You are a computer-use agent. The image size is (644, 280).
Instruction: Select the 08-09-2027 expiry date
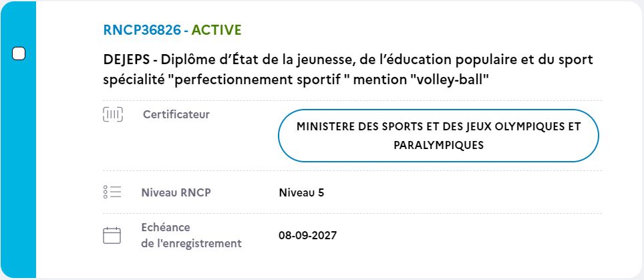pos(307,236)
